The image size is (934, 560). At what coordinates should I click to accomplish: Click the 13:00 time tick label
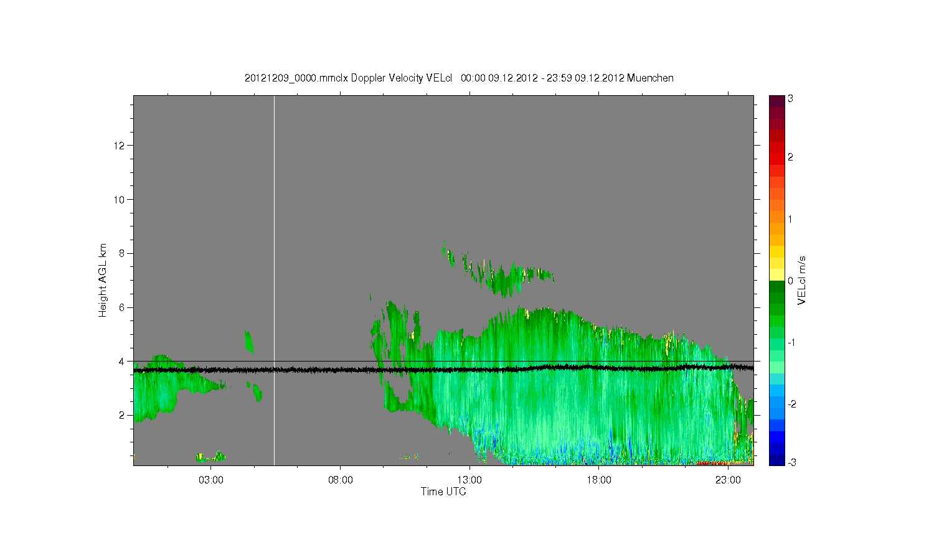click(x=469, y=480)
